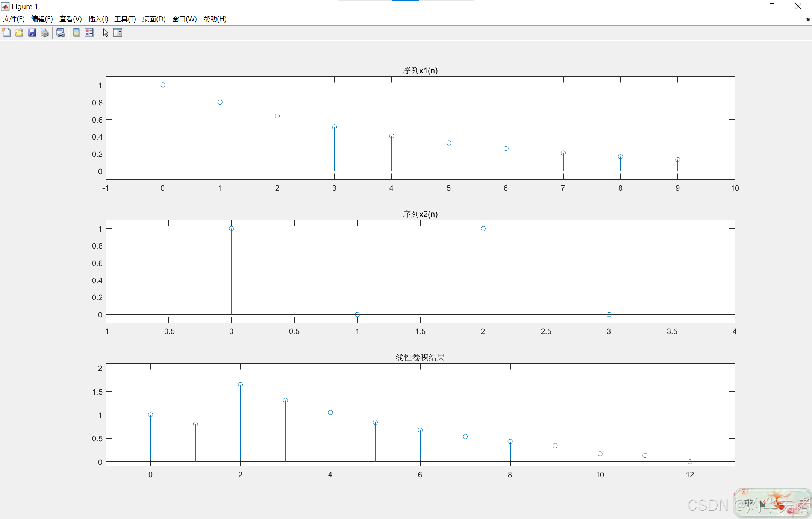Viewport: 812px width, 519px height.
Task: Open the 文件(F) menu
Action: [14, 19]
